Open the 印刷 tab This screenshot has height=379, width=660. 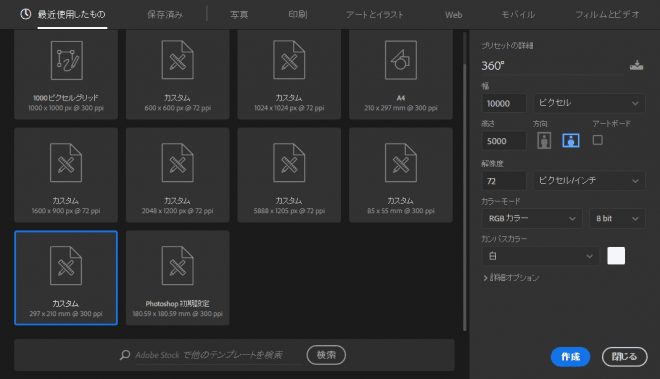298,15
